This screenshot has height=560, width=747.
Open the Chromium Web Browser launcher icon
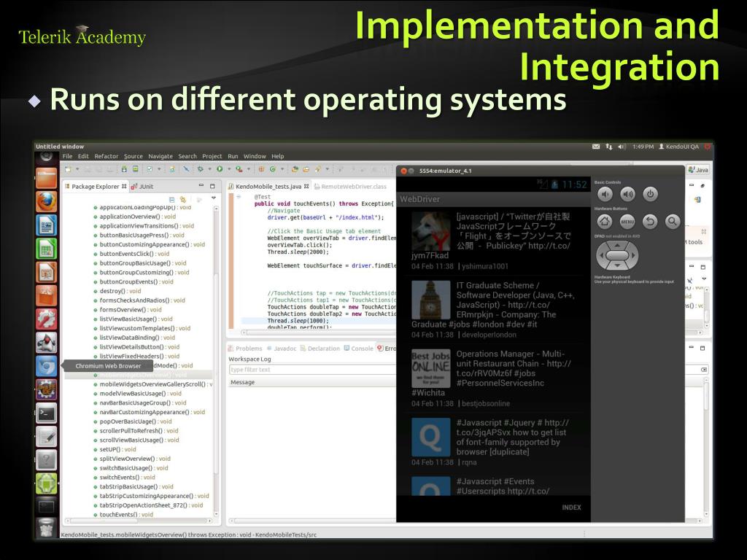click(x=46, y=366)
